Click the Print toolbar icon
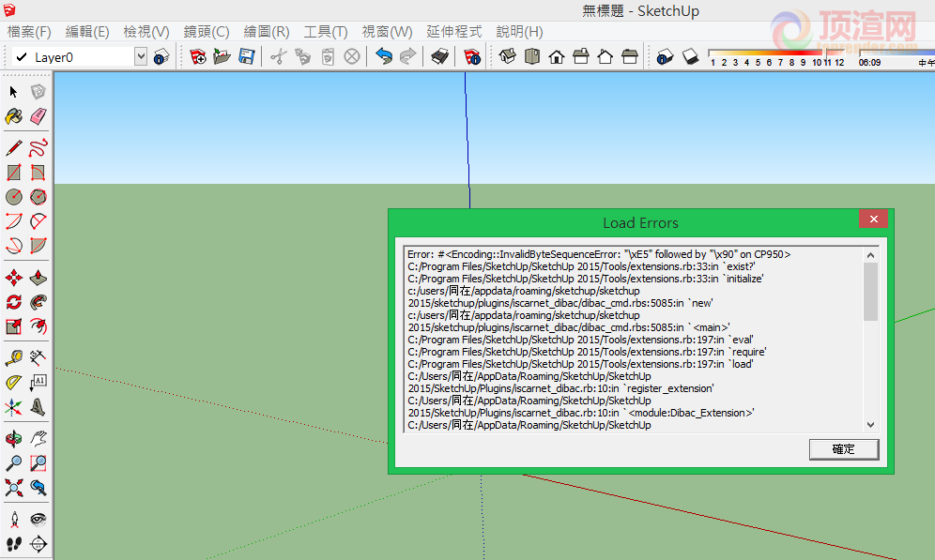The height and width of the screenshot is (560, 935). [439, 57]
